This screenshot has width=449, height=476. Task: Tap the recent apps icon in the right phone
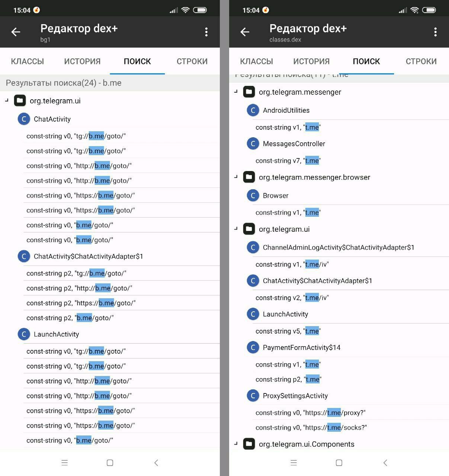click(x=294, y=463)
